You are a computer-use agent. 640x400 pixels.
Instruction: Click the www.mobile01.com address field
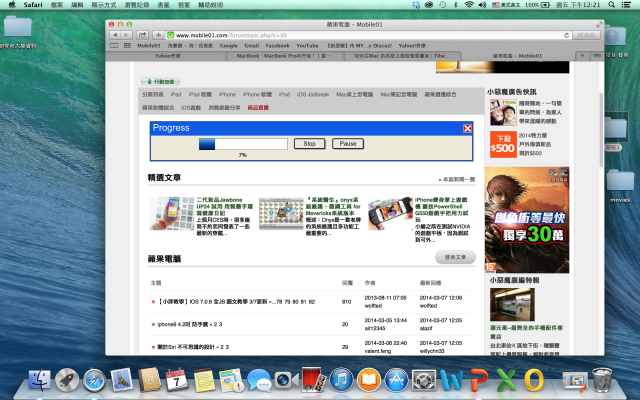[363, 36]
